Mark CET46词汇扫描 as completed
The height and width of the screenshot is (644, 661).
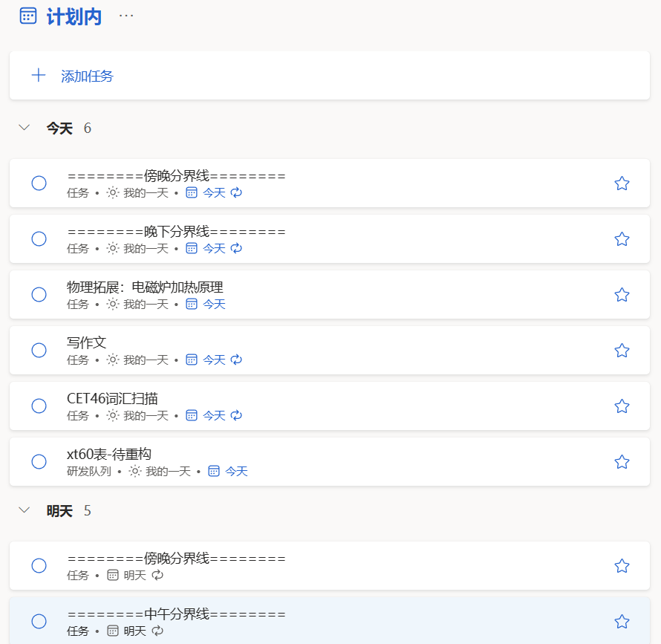coord(39,406)
